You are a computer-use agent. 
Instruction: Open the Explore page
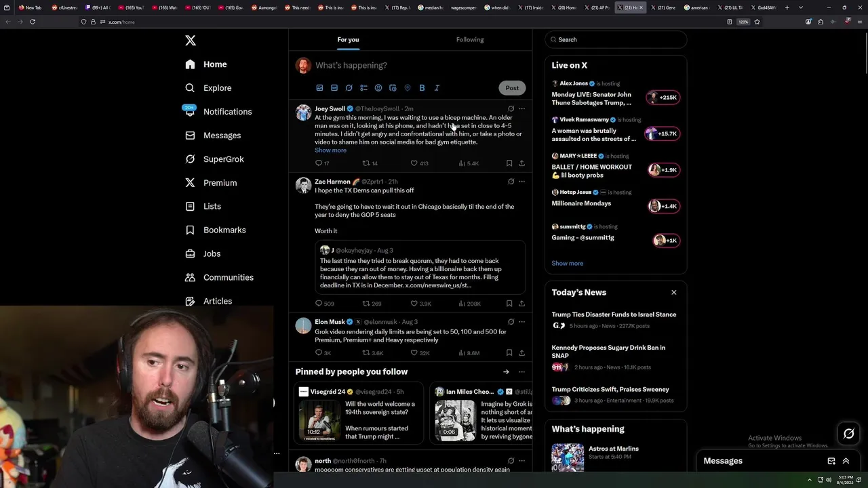click(x=208, y=88)
